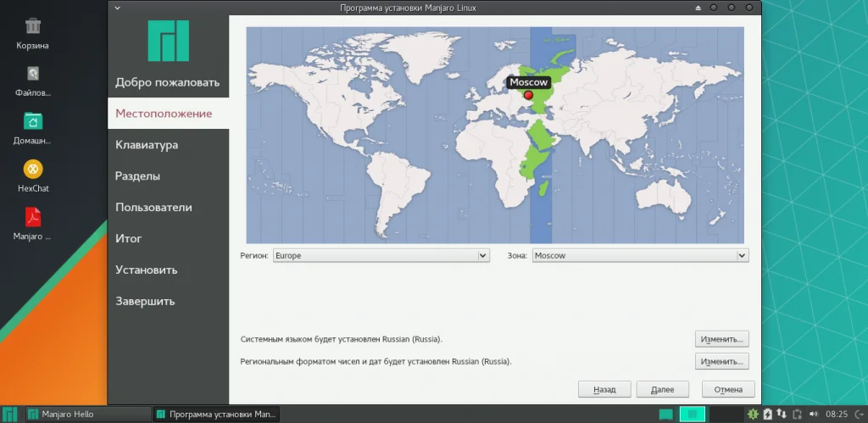Screen dimensions: 868x423
Task: Open the clipboard manager tray icon
Action: pos(797,415)
